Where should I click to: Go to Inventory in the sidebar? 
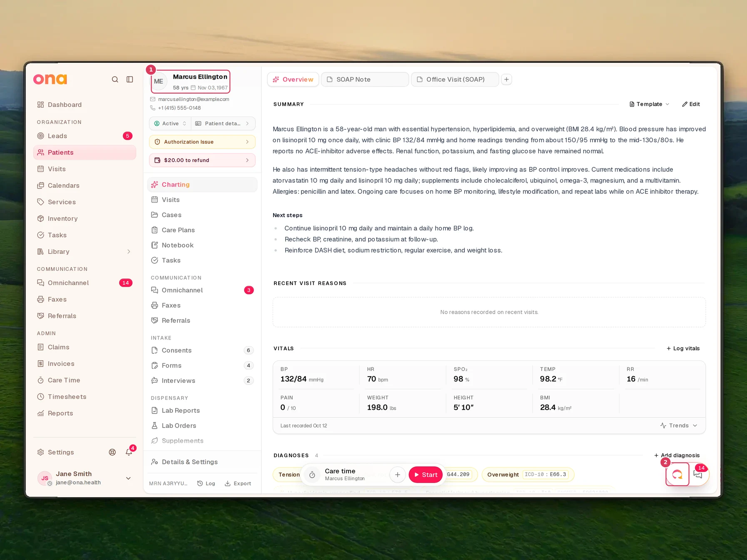85,219
